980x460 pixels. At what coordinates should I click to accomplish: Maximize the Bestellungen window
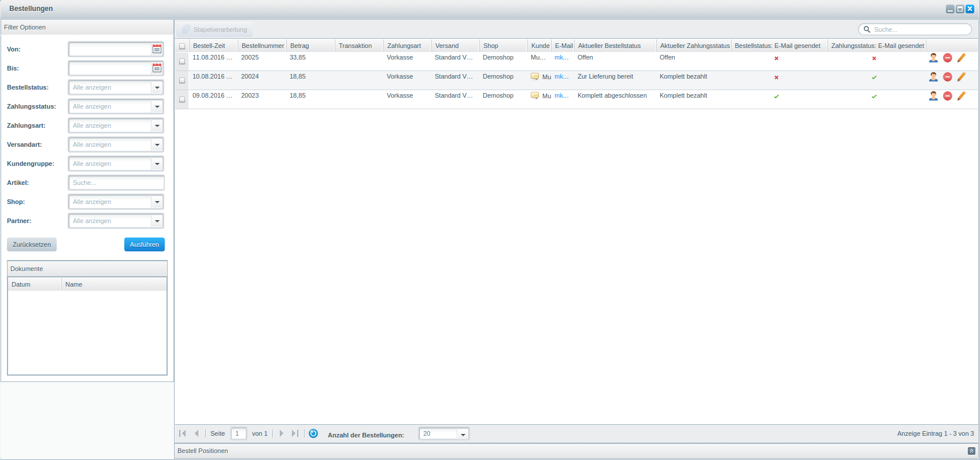(x=960, y=9)
